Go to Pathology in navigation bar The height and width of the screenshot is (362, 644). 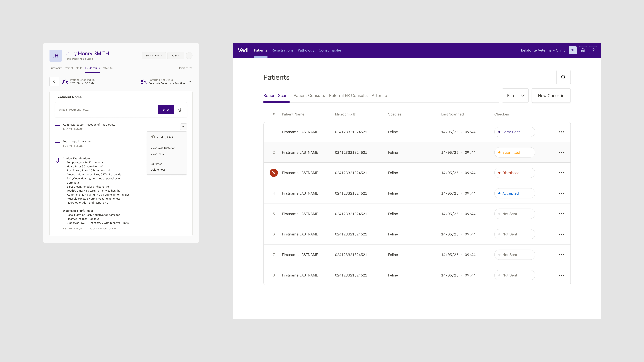coord(306,50)
